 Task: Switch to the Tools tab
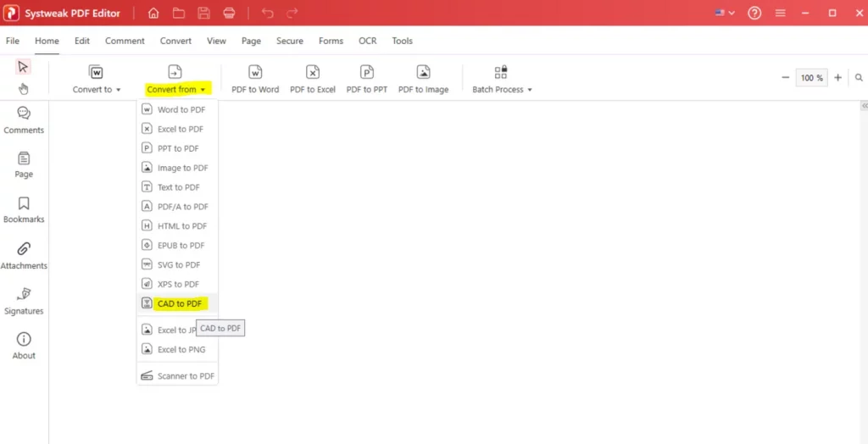[403, 41]
